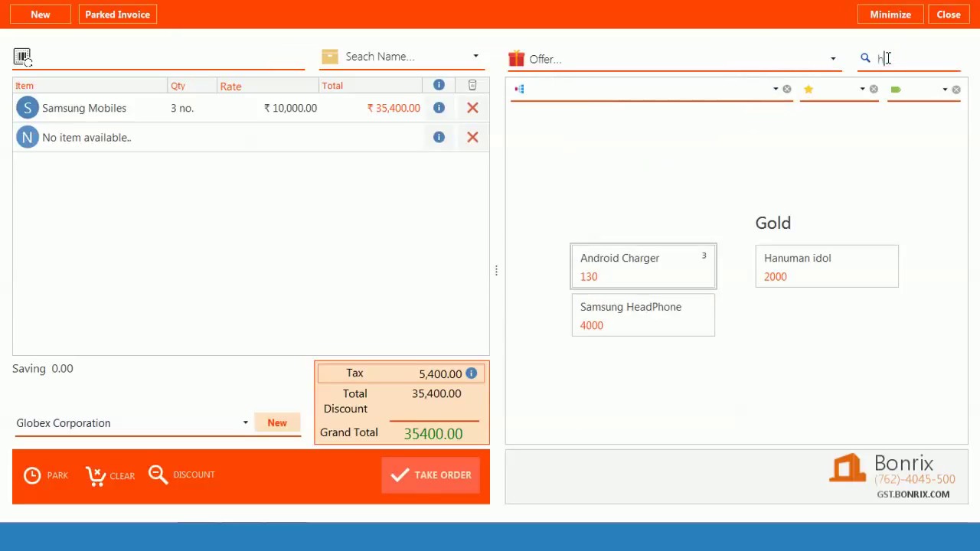Open info for No item available row
Viewport: 980px width, 551px height.
439,137
